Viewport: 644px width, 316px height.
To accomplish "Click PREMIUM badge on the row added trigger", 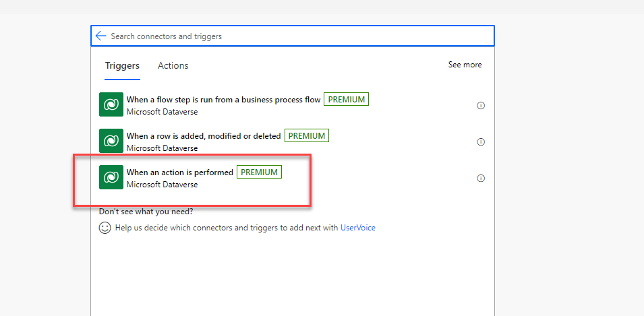I will tap(306, 136).
